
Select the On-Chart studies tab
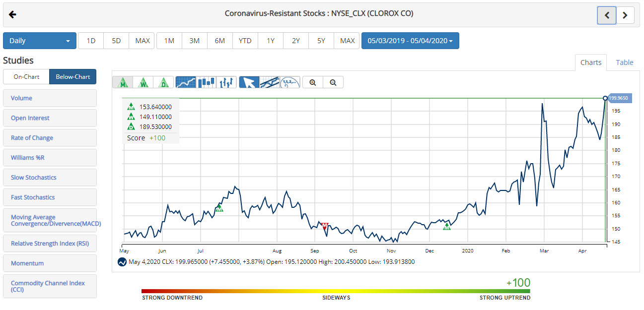click(26, 77)
